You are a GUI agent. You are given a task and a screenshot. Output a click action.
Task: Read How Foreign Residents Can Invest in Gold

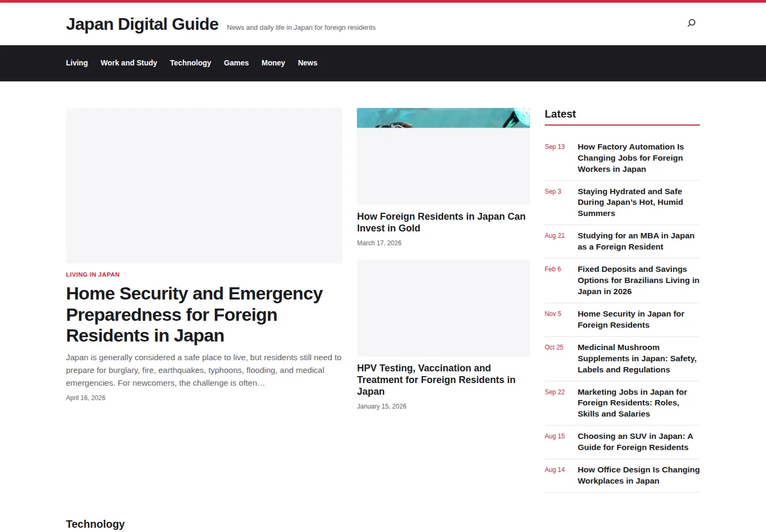[x=441, y=222]
